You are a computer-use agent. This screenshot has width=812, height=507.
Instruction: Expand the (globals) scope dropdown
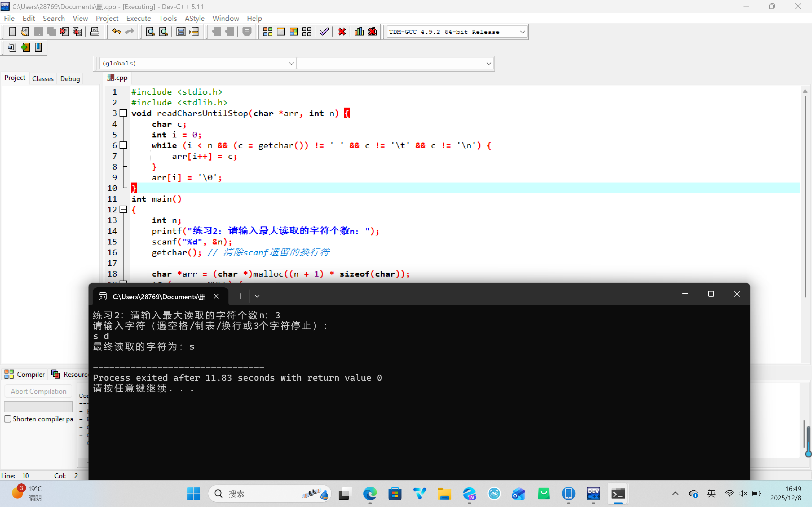click(291, 63)
